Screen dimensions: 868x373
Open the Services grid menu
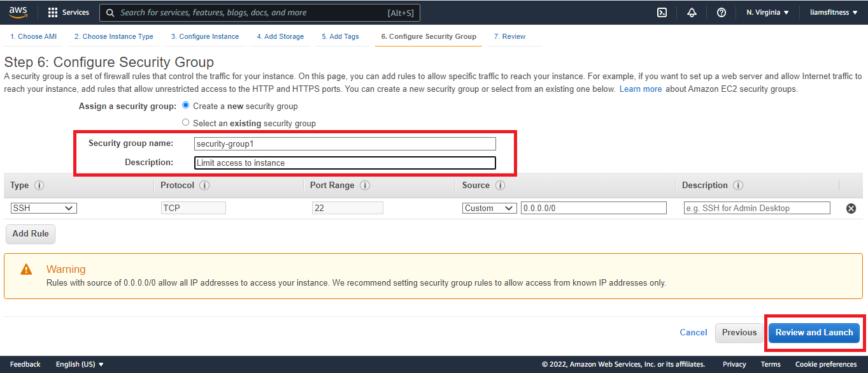pos(68,12)
